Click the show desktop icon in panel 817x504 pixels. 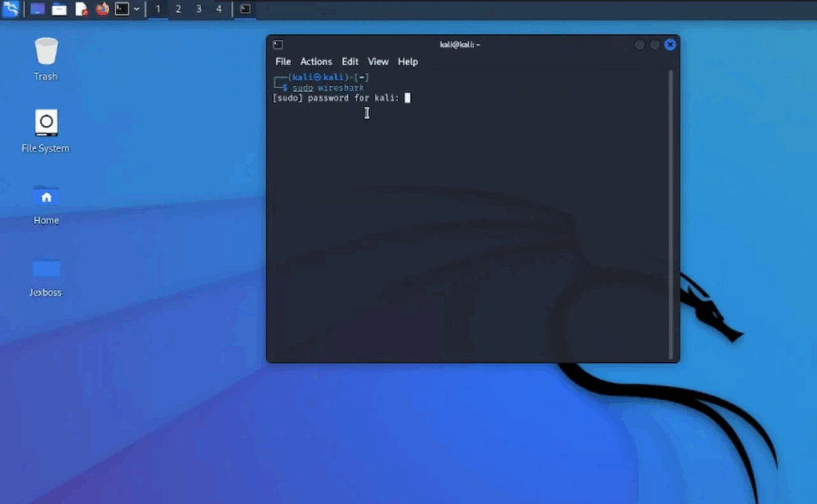point(37,9)
